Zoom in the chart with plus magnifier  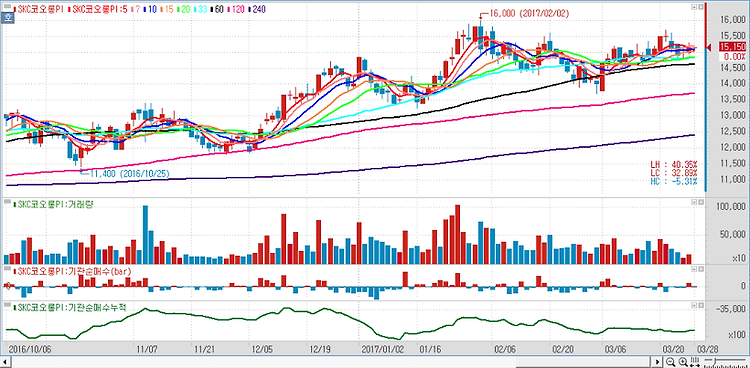pyautogui.click(x=683, y=362)
